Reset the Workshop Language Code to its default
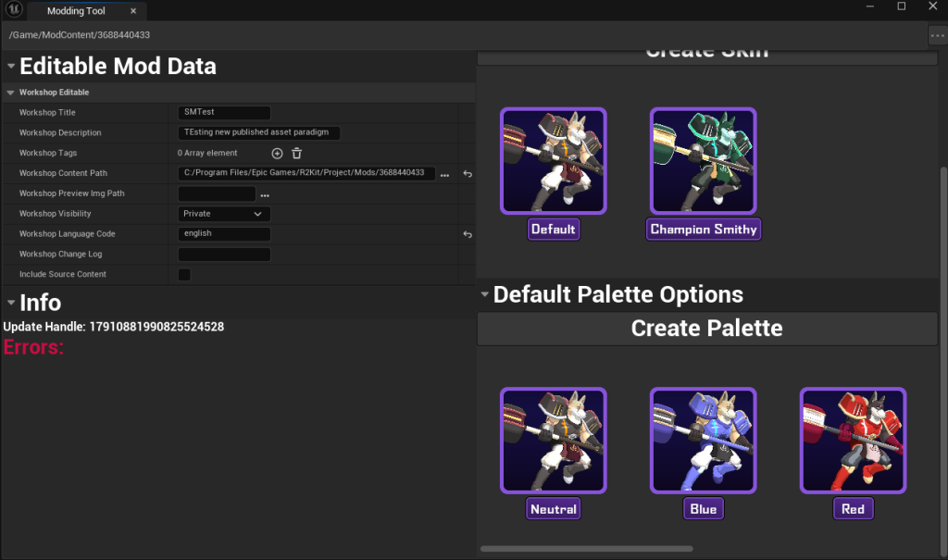The image size is (948, 560). [468, 234]
